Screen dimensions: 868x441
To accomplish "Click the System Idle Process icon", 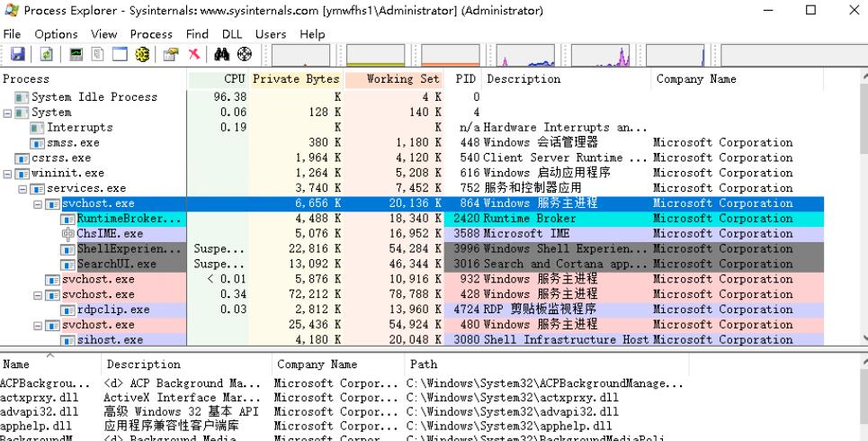I will [x=22, y=97].
